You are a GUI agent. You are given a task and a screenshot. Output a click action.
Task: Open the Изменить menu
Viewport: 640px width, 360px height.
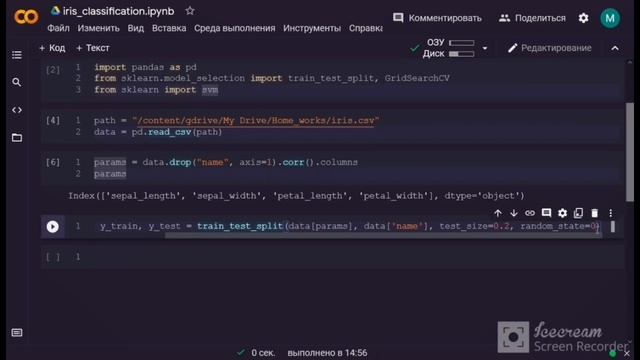pos(98,28)
